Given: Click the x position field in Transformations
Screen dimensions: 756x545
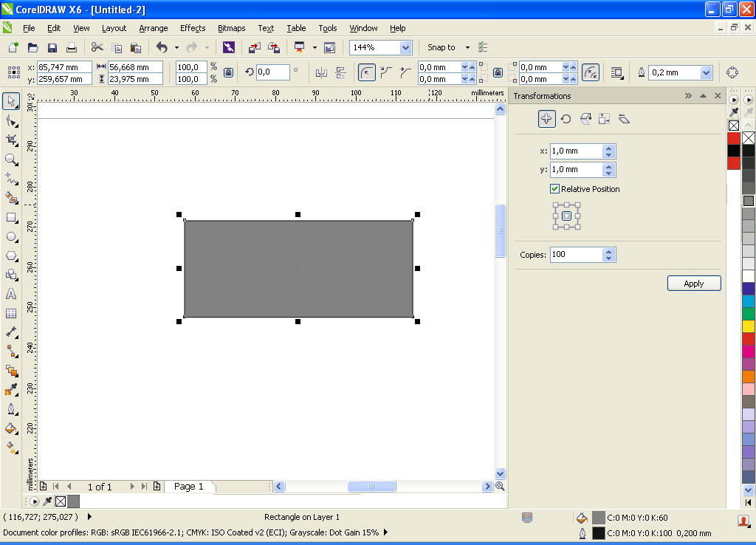Looking at the screenshot, I should click(x=577, y=151).
